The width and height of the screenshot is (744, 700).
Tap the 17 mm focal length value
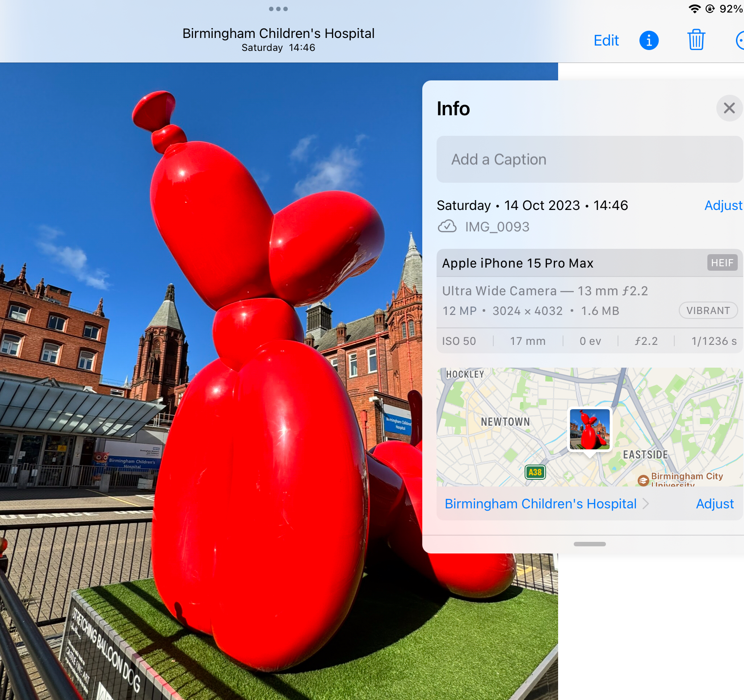(x=528, y=341)
